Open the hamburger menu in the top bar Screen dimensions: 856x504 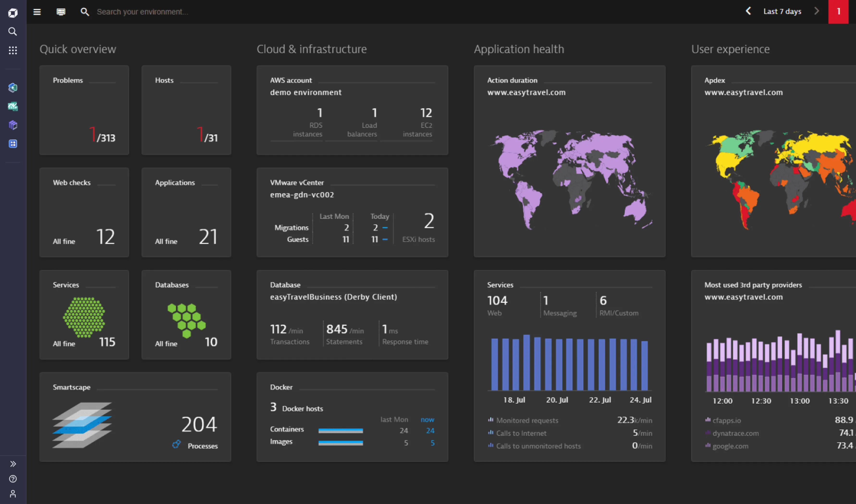click(x=37, y=12)
